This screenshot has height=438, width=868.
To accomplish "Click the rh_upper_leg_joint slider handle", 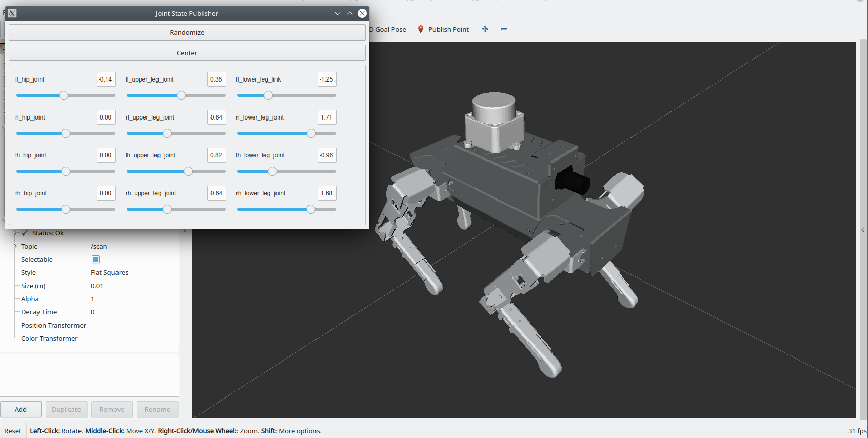I will click(x=167, y=209).
